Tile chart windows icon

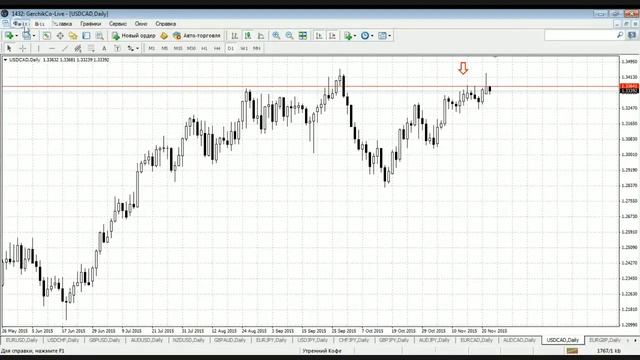[303, 36]
